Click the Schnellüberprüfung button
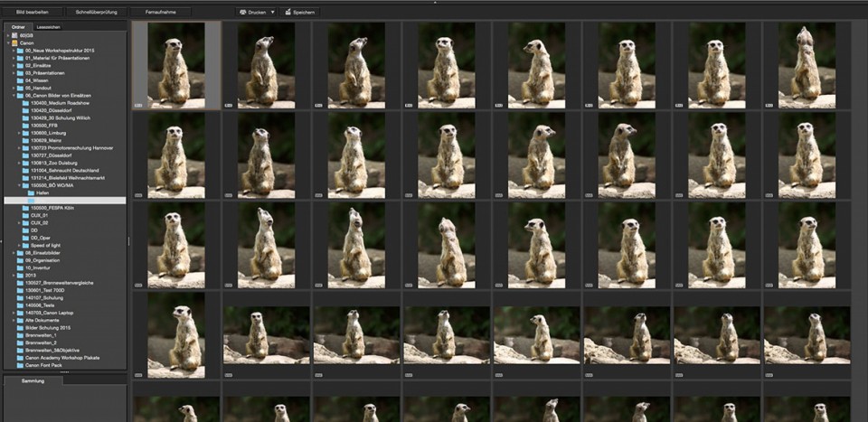The width and height of the screenshot is (868, 422). point(97,12)
